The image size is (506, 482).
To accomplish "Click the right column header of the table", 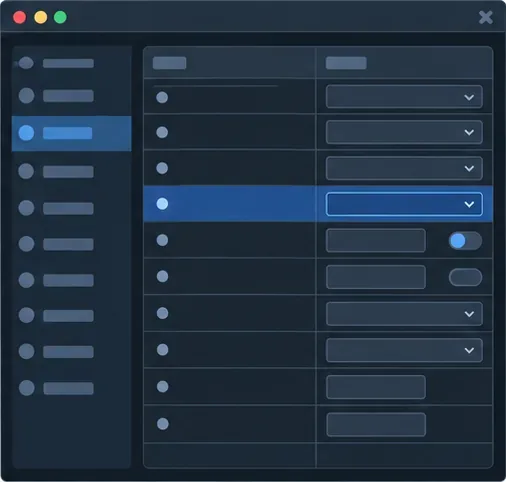I will tap(346, 63).
